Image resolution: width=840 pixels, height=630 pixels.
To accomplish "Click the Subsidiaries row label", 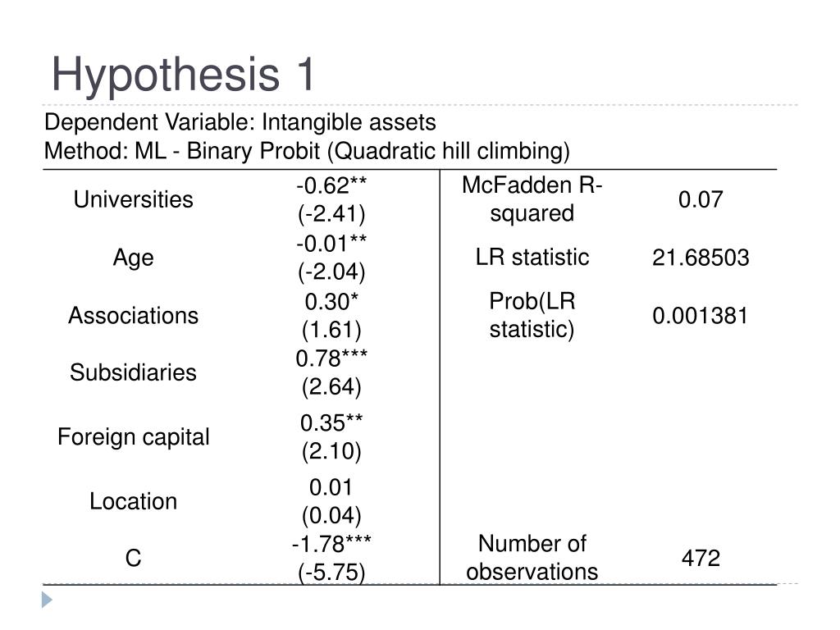I will pos(133,372).
